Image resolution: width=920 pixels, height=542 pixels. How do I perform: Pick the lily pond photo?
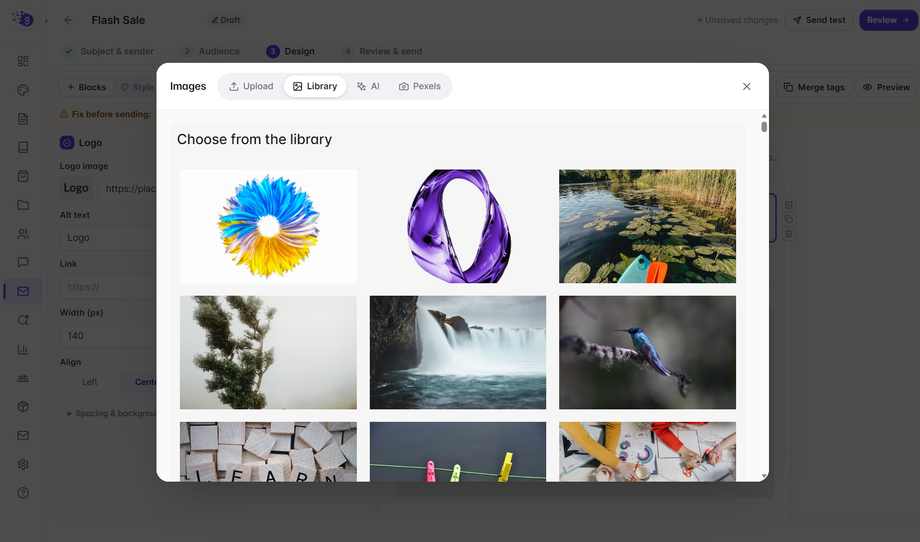click(x=647, y=226)
